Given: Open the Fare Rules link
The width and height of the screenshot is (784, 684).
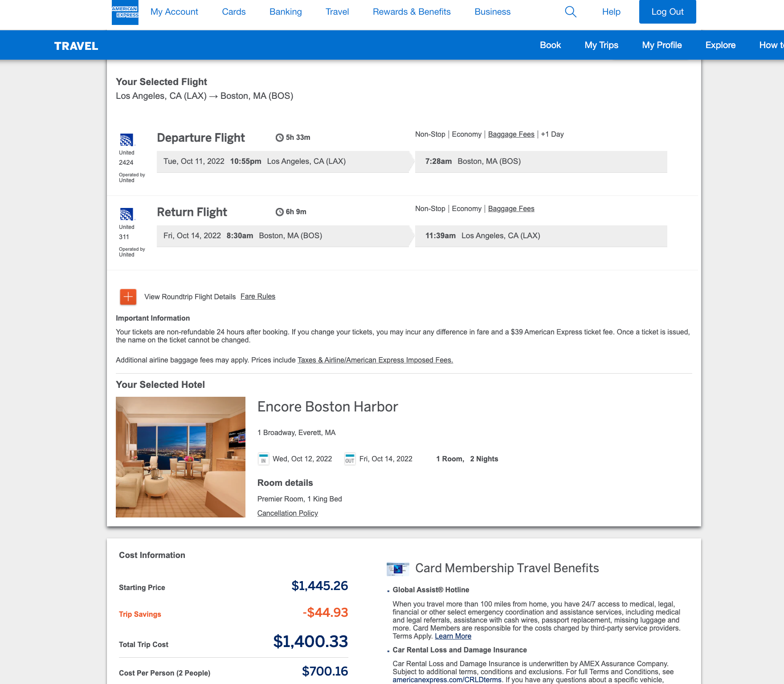Looking at the screenshot, I should (258, 297).
